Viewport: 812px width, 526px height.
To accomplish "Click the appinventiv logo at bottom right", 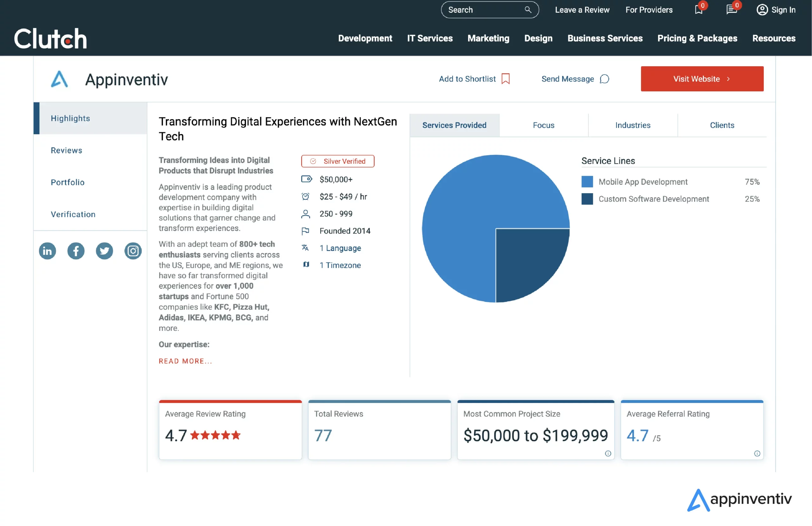I will coord(739,500).
